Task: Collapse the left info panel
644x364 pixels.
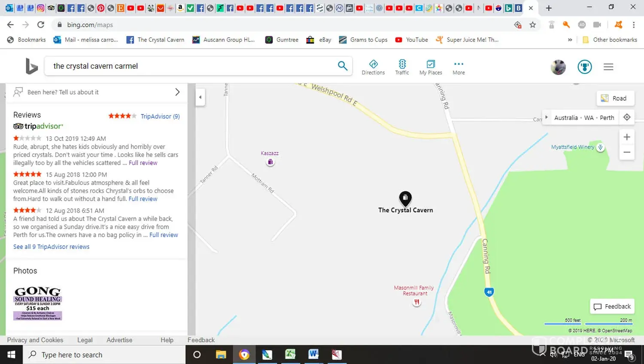Action: (x=200, y=97)
